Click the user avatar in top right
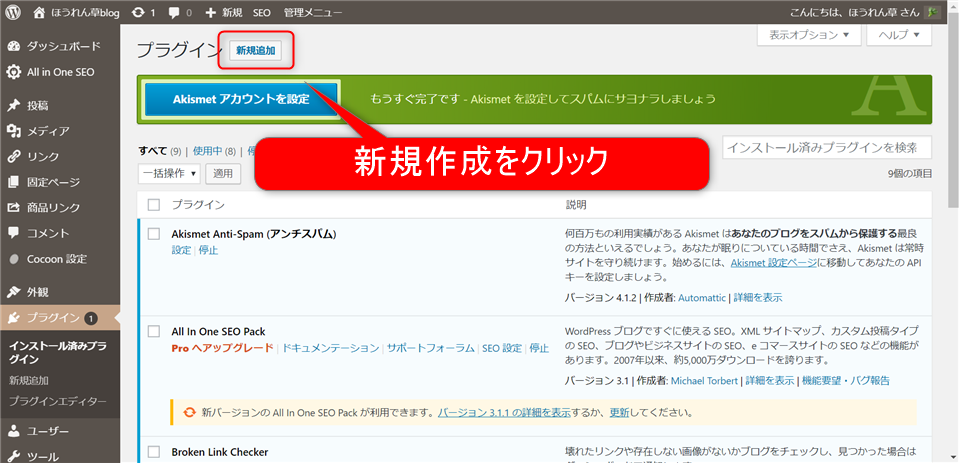Viewport: 959px width, 463px height. coord(931,12)
